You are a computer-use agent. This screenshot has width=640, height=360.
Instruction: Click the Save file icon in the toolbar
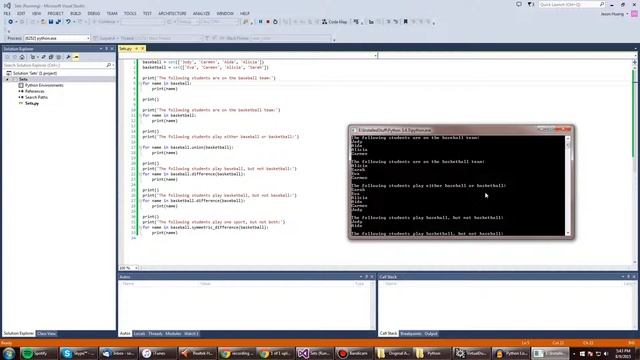coord(51,22)
